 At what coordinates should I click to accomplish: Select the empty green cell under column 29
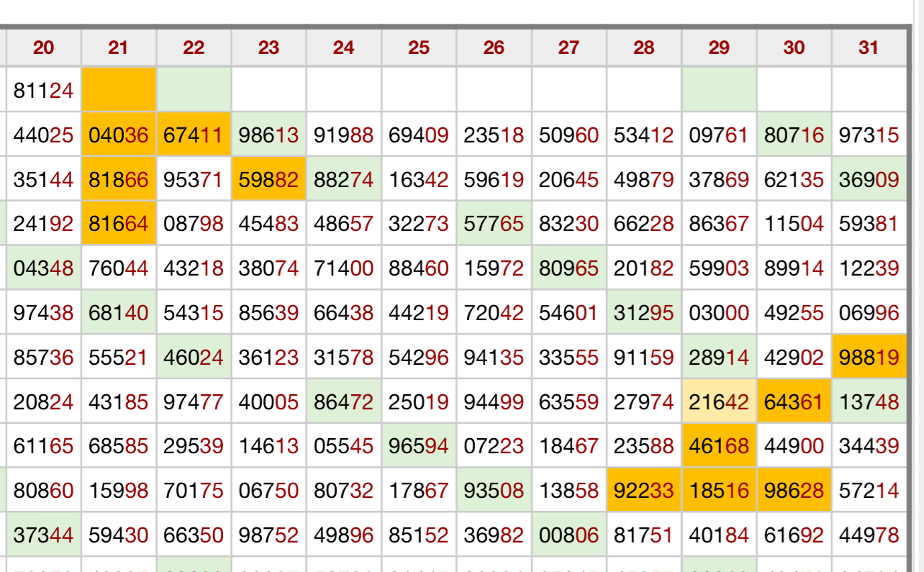coord(719,90)
